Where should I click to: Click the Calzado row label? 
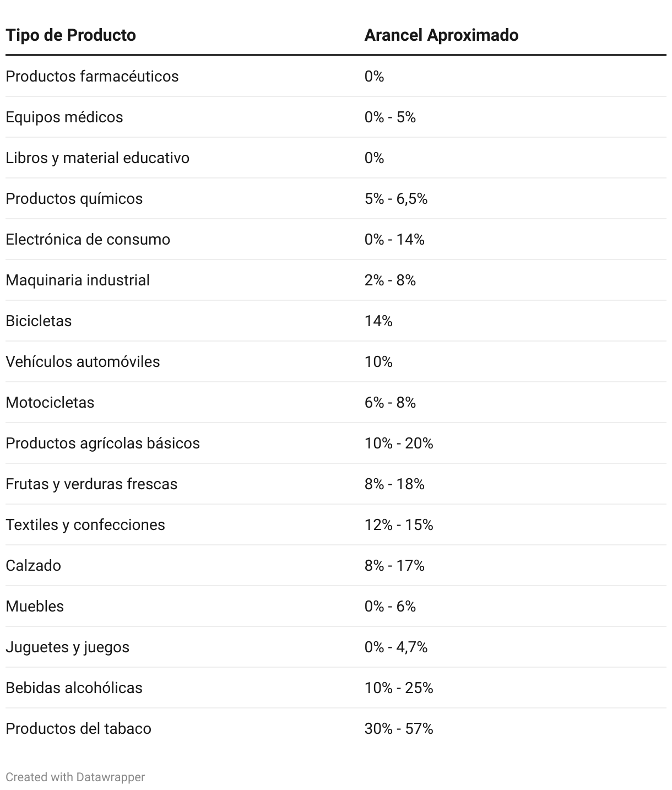click(x=33, y=565)
